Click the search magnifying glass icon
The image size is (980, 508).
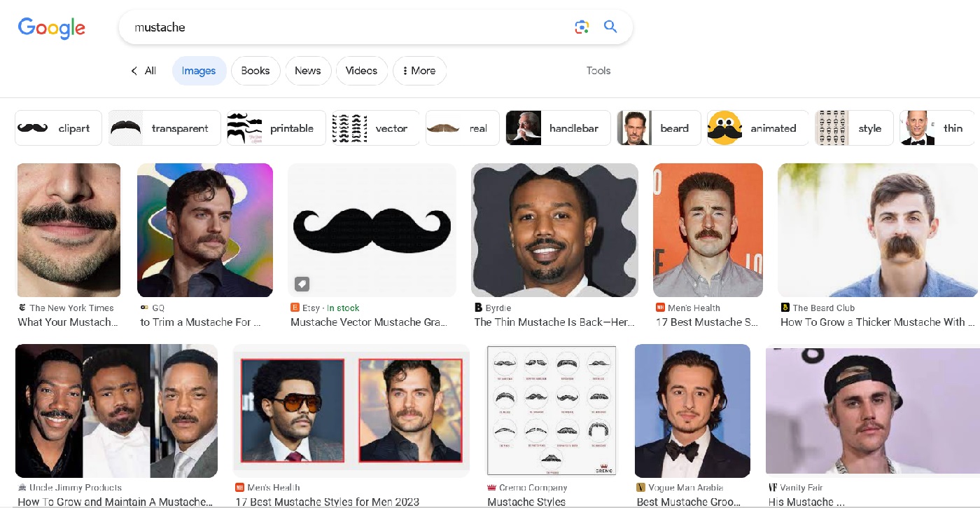pos(610,26)
